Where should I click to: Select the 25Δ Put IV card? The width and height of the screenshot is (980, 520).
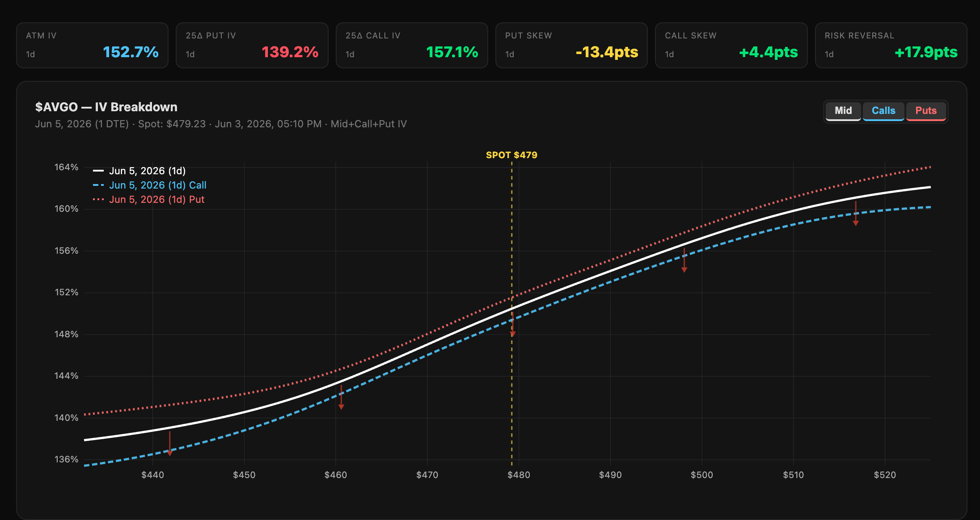(x=252, y=46)
